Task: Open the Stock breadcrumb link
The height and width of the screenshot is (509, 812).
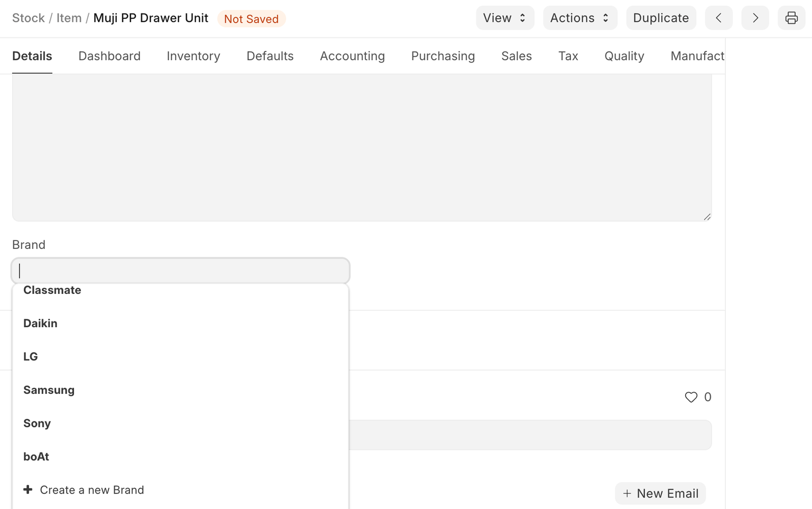Action: [x=29, y=18]
